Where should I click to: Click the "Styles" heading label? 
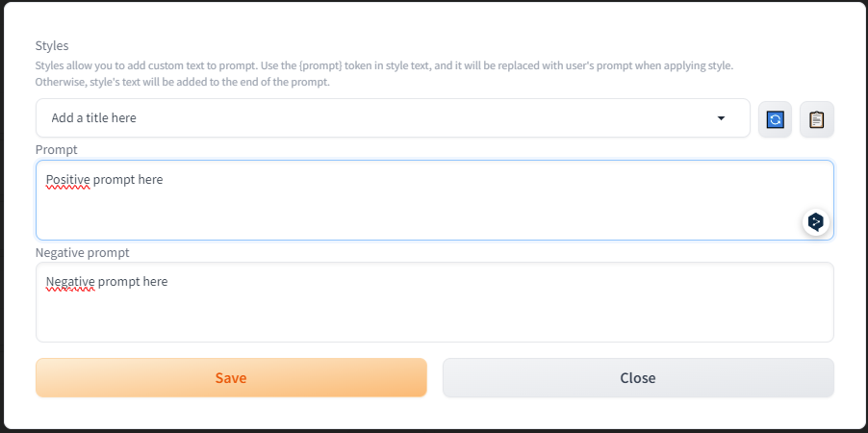click(x=52, y=46)
